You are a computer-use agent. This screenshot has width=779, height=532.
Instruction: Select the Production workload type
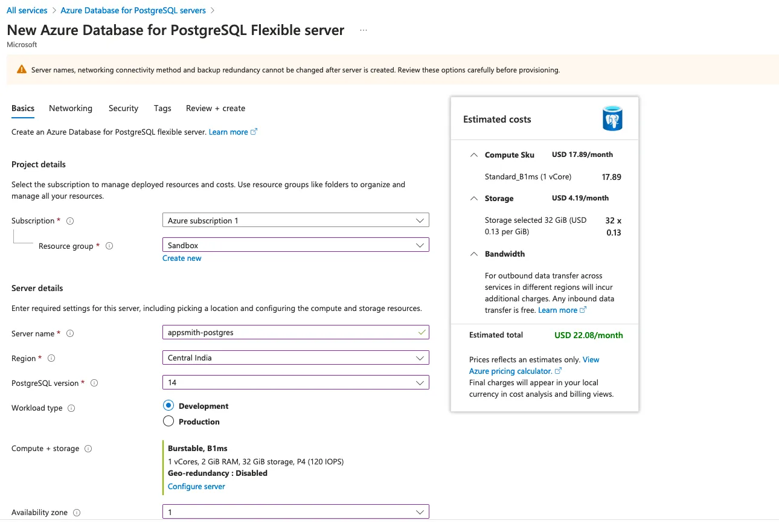tap(168, 421)
